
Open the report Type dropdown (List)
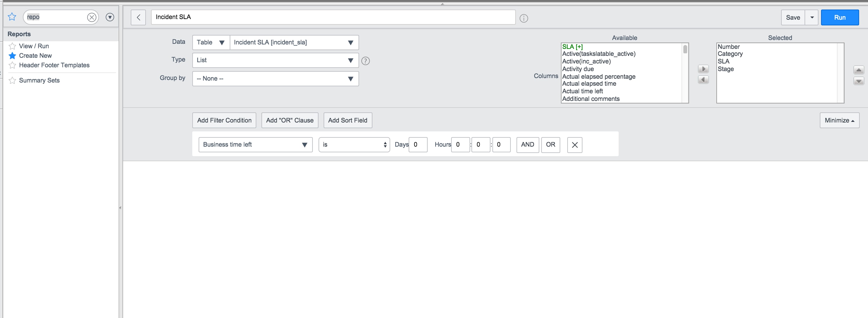tap(275, 60)
